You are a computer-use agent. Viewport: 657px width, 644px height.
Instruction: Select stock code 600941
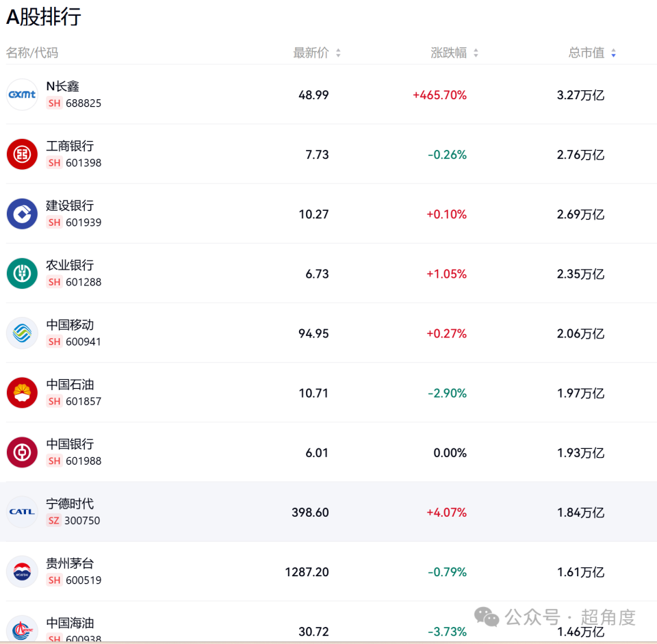point(83,342)
